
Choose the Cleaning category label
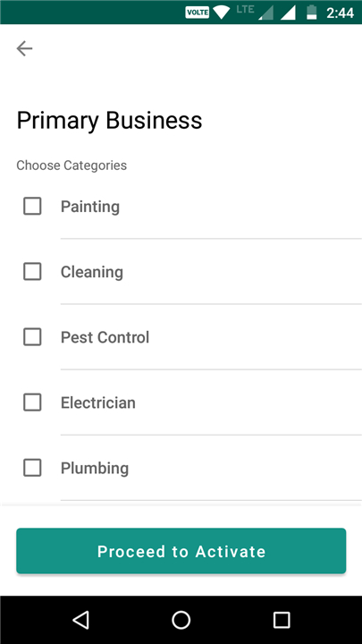[92, 272]
